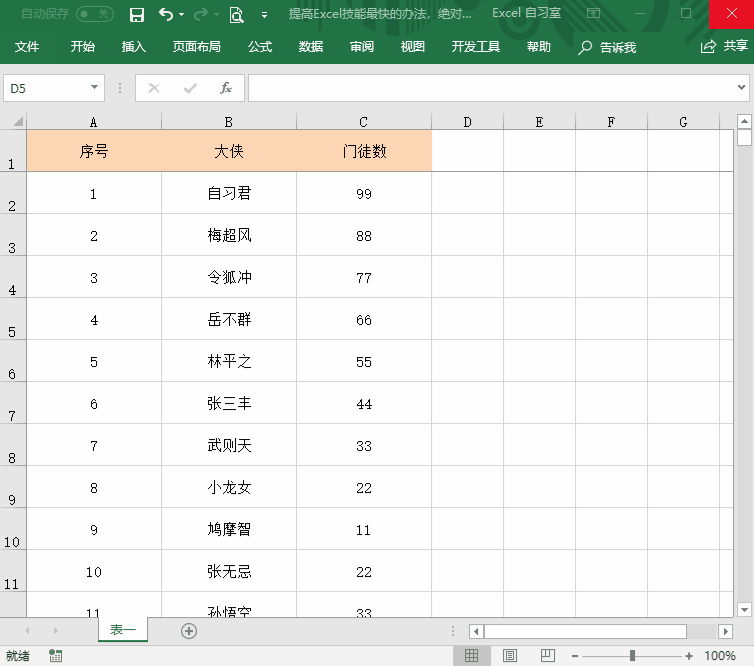This screenshot has height=666, width=754.
Task: Click the formula bar input field
Action: (x=490, y=88)
